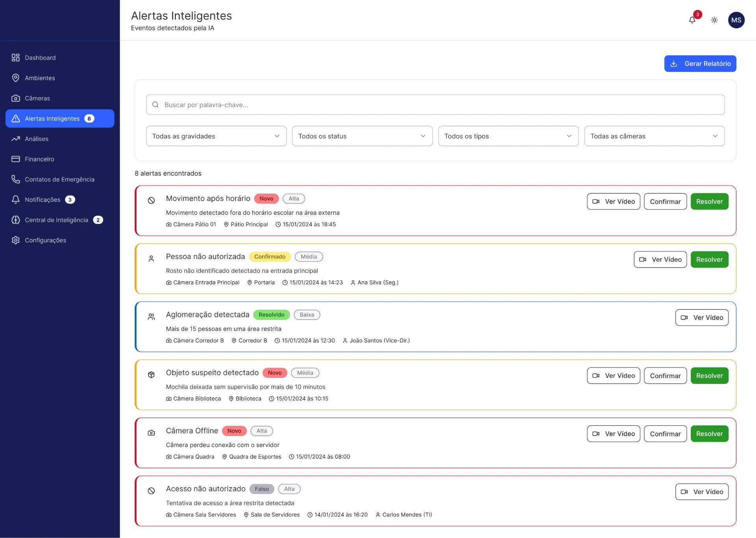
Task: Focus the Buscar por palavra-chave field
Action: pyautogui.click(x=435, y=105)
